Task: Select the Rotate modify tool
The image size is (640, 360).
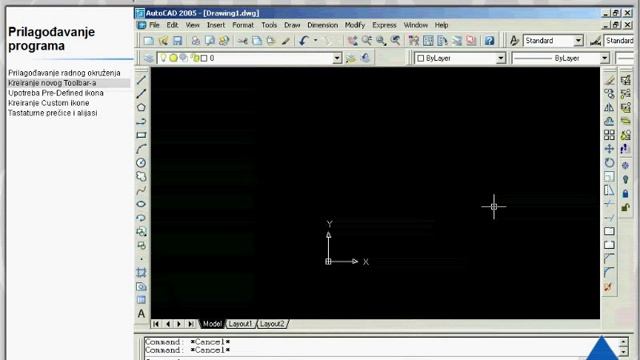Action: (609, 163)
